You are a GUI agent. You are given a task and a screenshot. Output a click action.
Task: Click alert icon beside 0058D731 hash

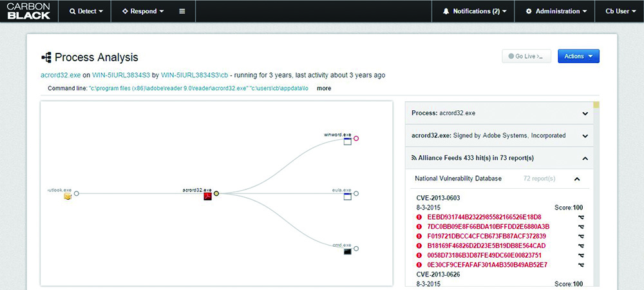tap(419, 255)
